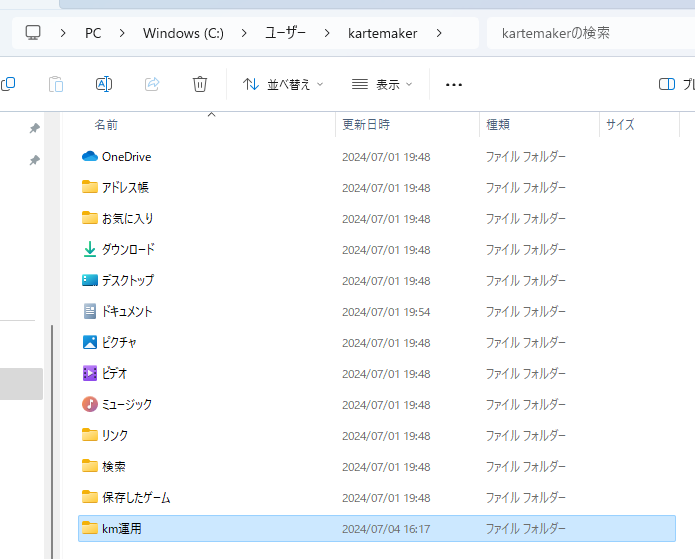Open the three-dot more options menu
Viewport: 695px width, 559px height.
point(454,84)
